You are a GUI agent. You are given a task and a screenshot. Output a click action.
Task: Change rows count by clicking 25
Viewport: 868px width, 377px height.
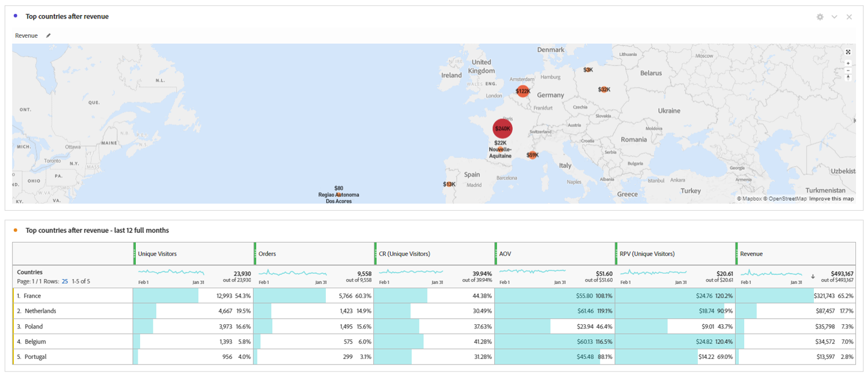64,280
